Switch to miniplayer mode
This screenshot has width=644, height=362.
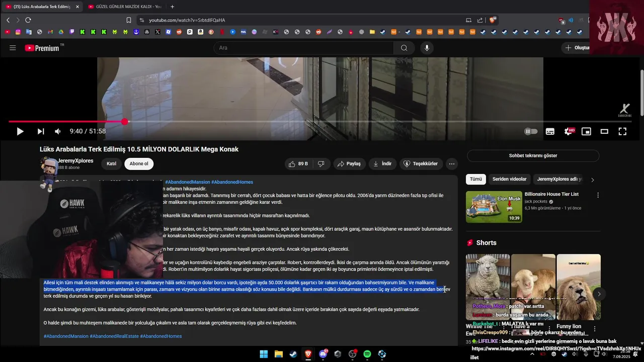pos(586,131)
